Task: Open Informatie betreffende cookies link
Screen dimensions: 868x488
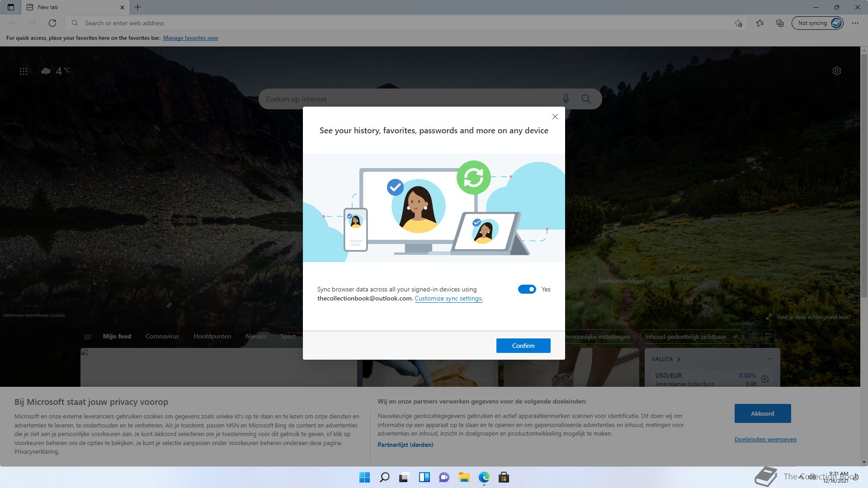Action: point(34,315)
